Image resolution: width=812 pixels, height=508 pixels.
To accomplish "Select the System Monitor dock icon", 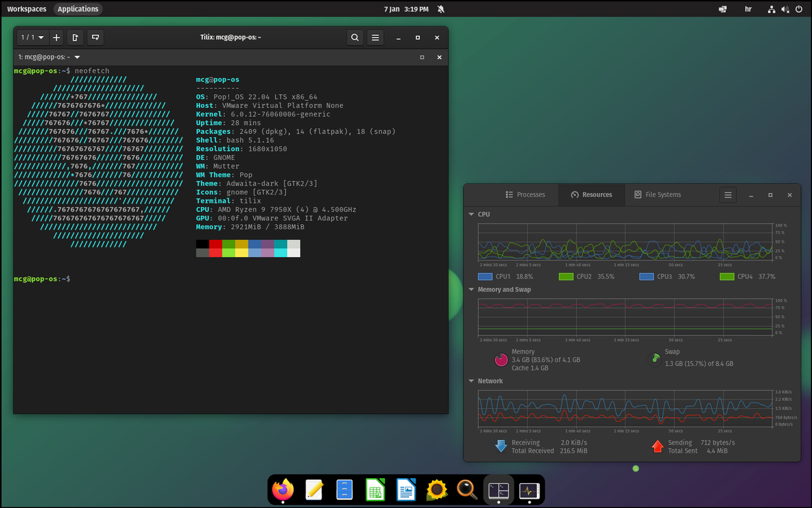I will point(529,490).
